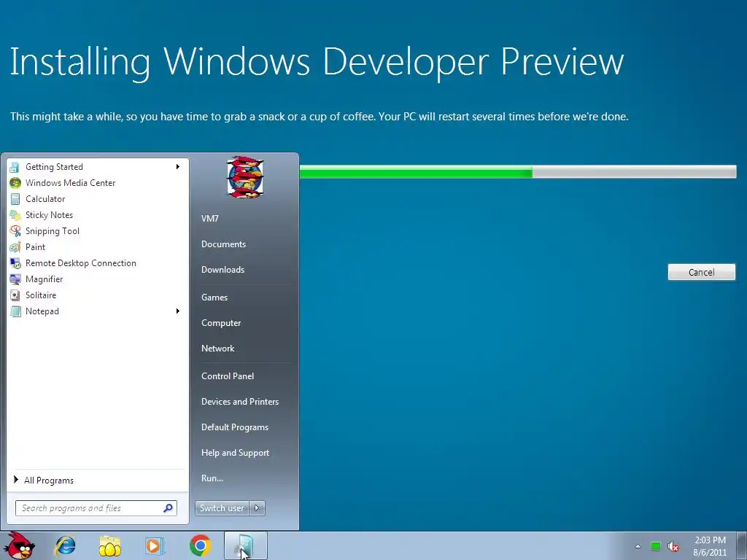Open the clock showing 2:03 PM
747x560 pixels.
pyautogui.click(x=710, y=546)
